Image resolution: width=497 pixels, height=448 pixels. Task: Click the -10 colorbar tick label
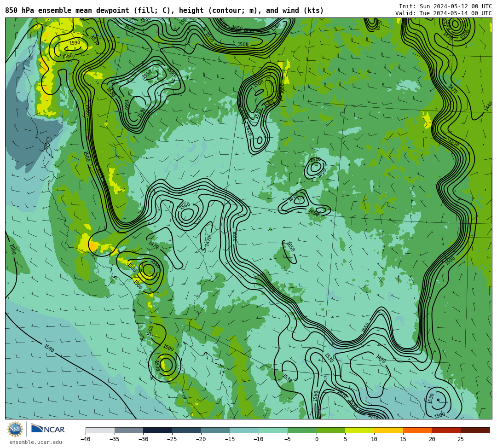[258, 439]
